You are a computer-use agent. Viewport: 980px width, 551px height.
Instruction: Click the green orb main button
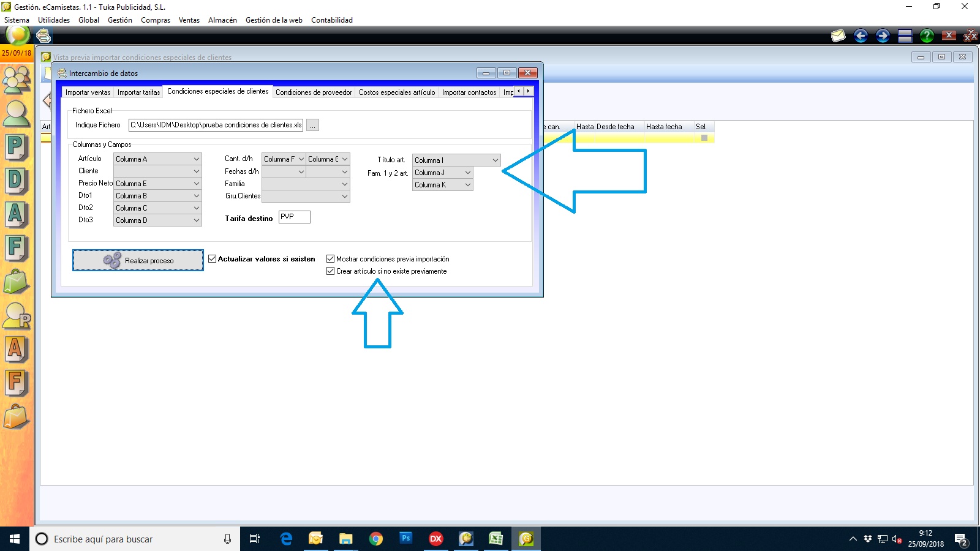pyautogui.click(x=18, y=36)
